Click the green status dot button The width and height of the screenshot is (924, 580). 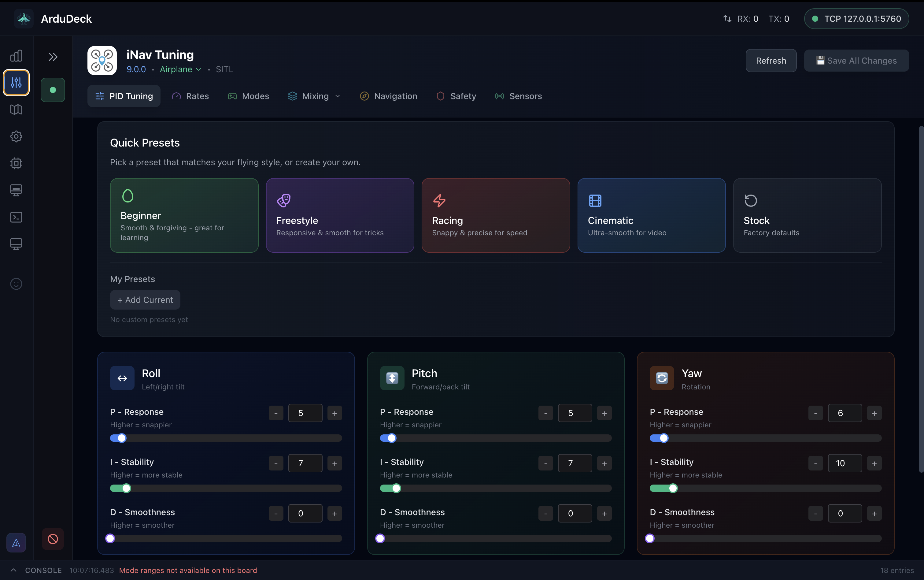[53, 90]
